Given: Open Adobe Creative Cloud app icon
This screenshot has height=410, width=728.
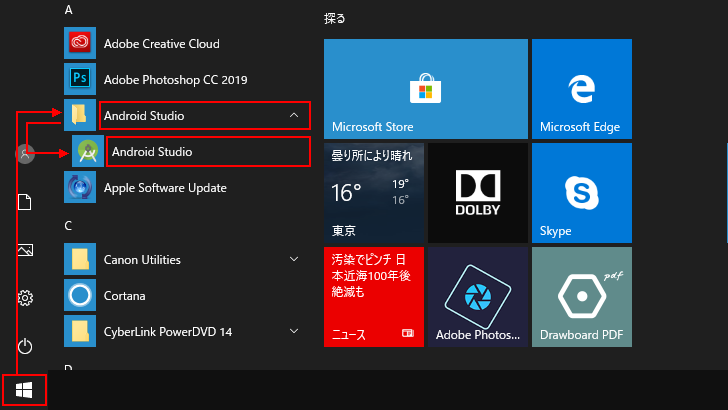Looking at the screenshot, I should coord(80,43).
